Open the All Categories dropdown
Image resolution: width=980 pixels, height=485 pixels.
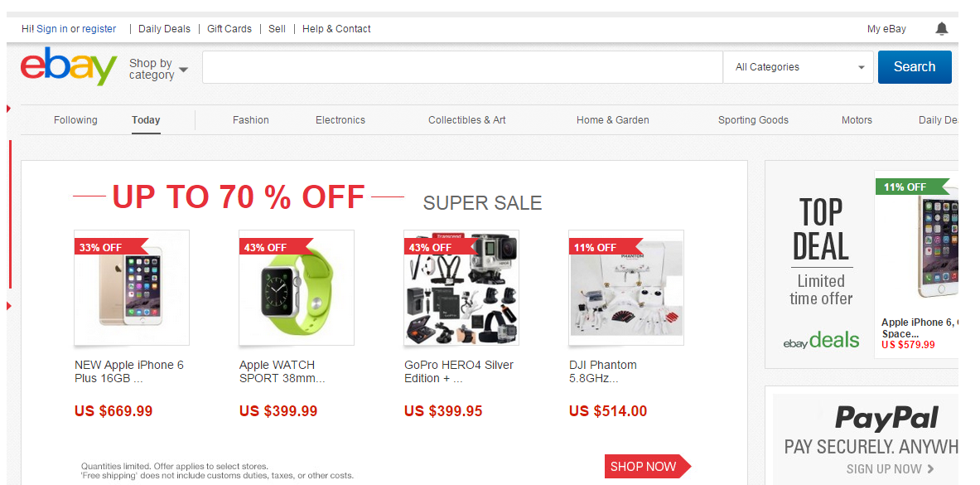pos(799,67)
